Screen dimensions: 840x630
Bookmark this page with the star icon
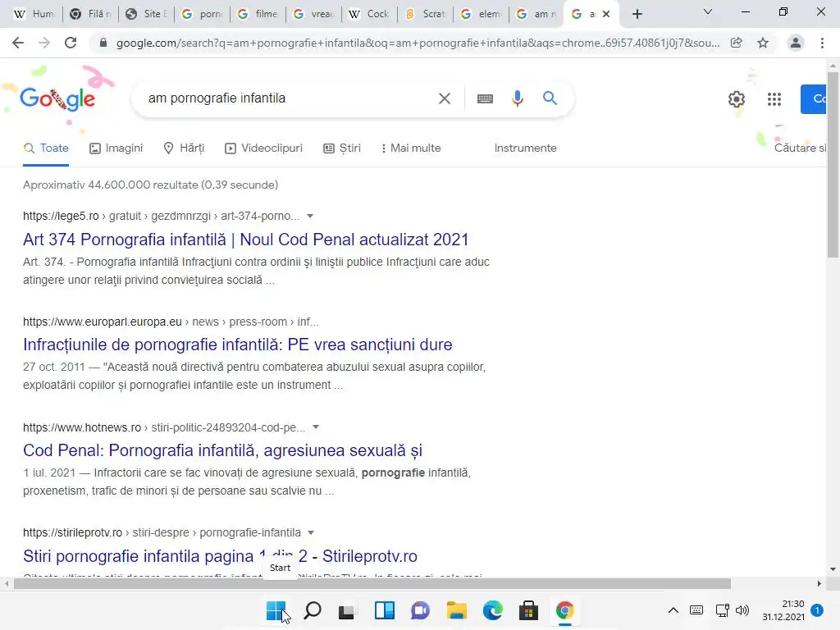pyautogui.click(x=763, y=43)
